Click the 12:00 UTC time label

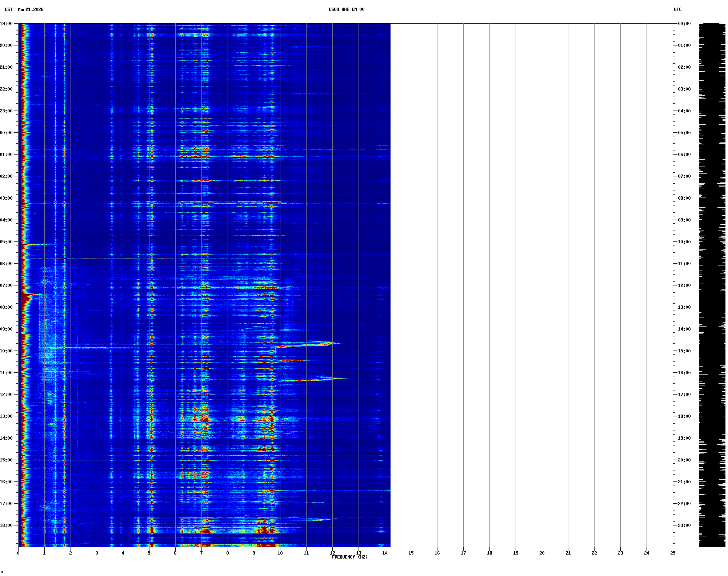tap(684, 285)
